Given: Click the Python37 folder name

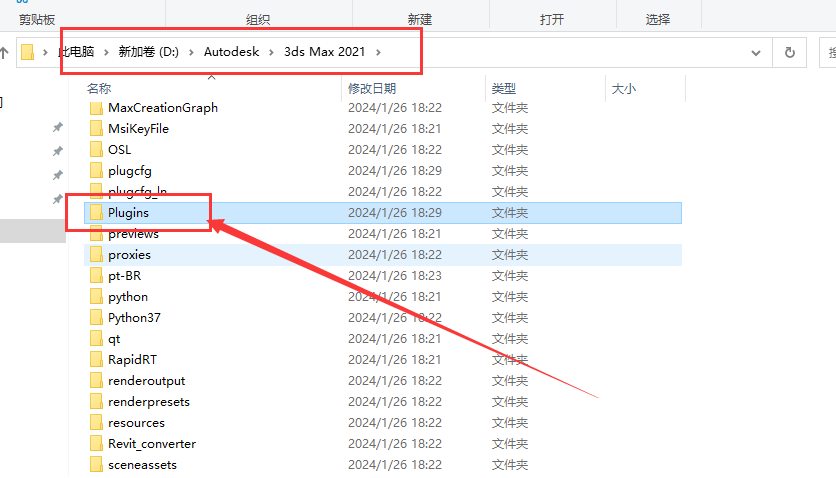Looking at the screenshot, I should click(x=134, y=318).
